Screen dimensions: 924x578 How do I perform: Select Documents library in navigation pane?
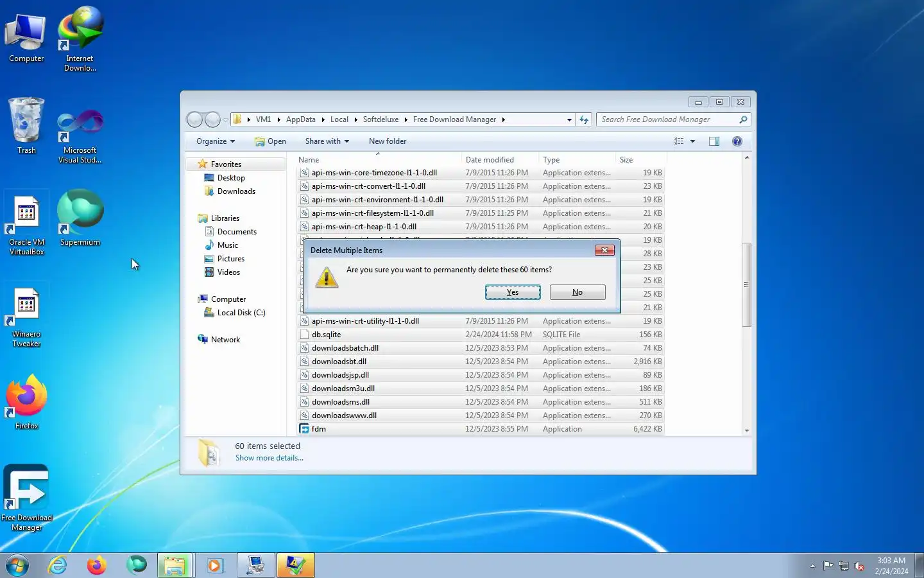pyautogui.click(x=237, y=232)
